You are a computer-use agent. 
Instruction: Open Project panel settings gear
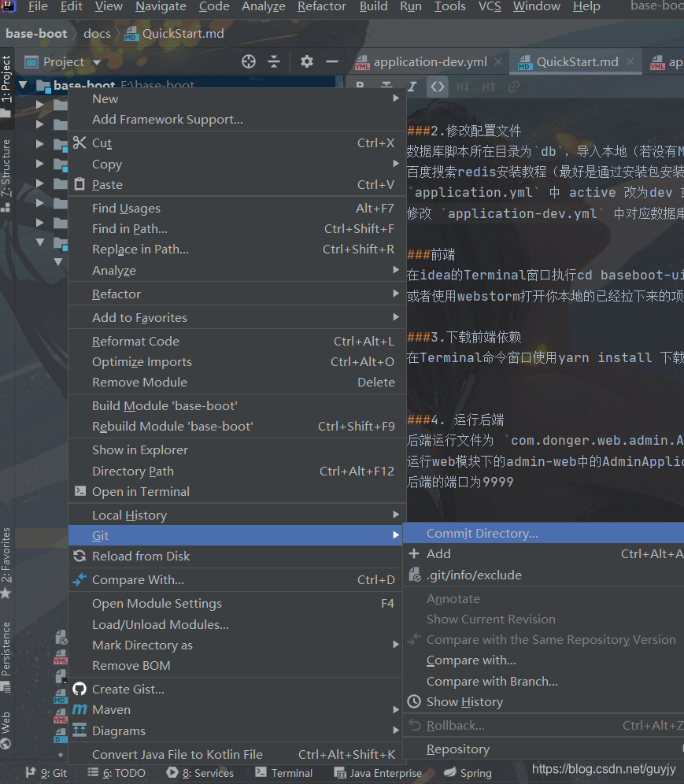(x=306, y=61)
